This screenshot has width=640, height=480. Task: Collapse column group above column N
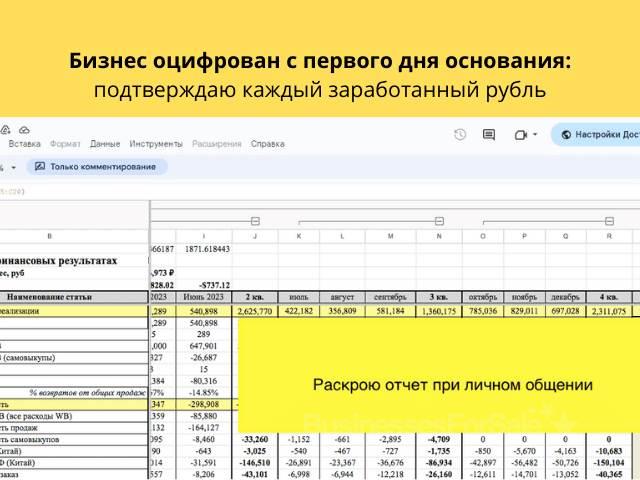[438, 221]
